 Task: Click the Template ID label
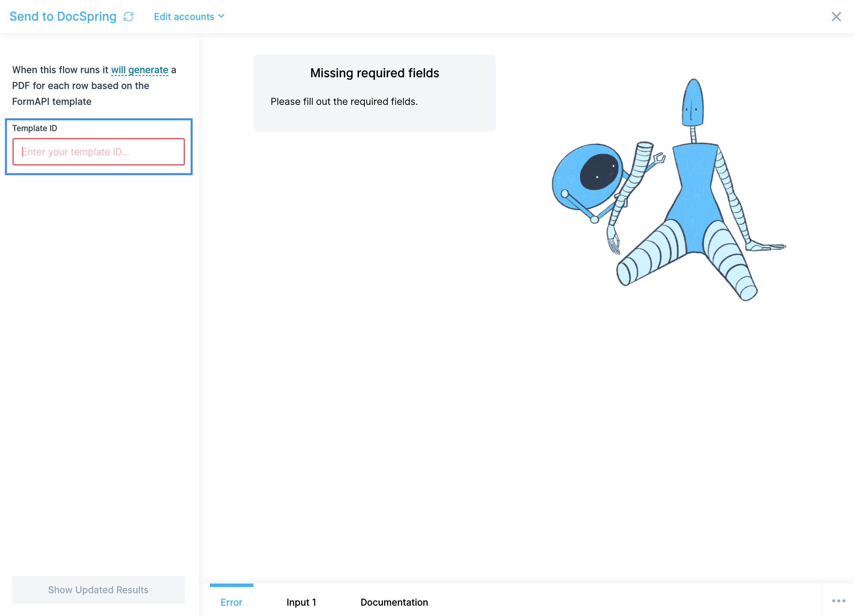35,128
